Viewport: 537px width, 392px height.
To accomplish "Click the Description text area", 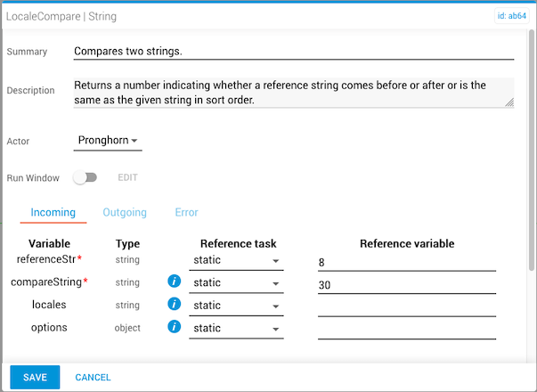I will pos(294,93).
